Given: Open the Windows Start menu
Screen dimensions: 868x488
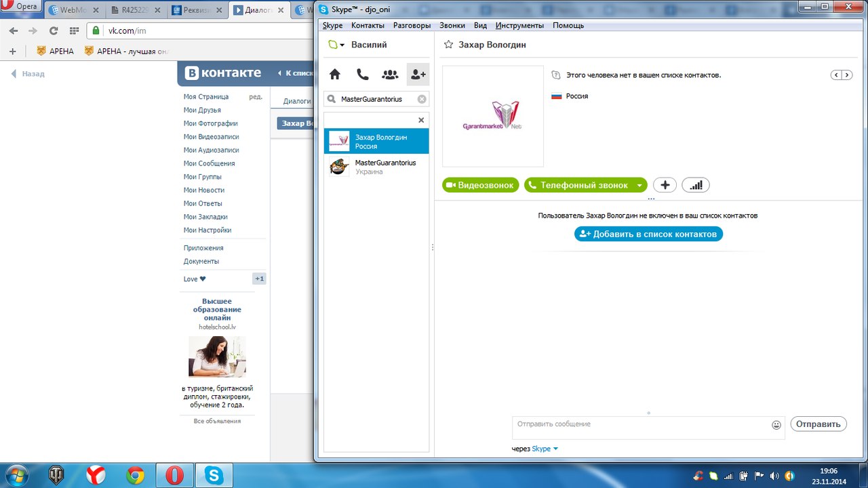Looking at the screenshot, I should pyautogui.click(x=16, y=475).
